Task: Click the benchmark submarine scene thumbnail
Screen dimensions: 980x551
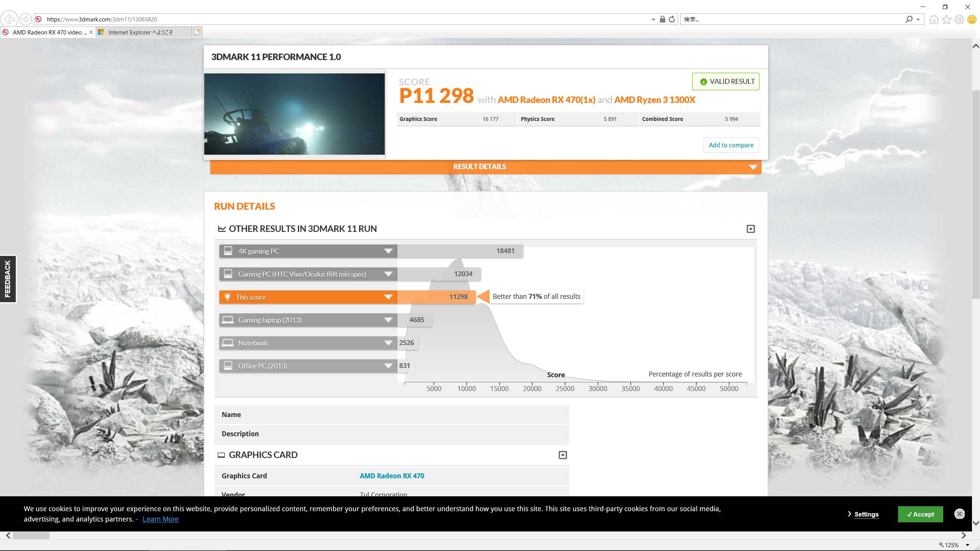Action: (294, 114)
